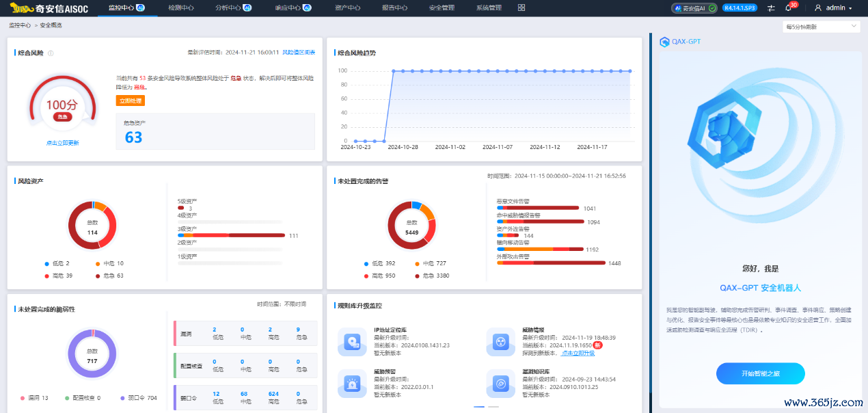Click the 点击立即升级 link

tap(578, 353)
